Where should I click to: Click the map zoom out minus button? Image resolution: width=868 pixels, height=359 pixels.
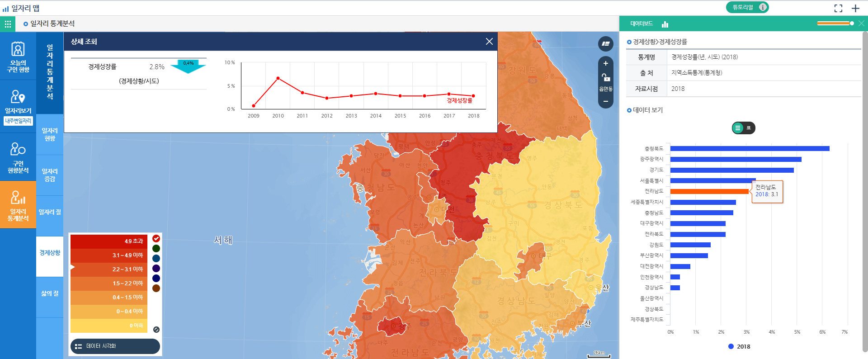[x=605, y=101]
